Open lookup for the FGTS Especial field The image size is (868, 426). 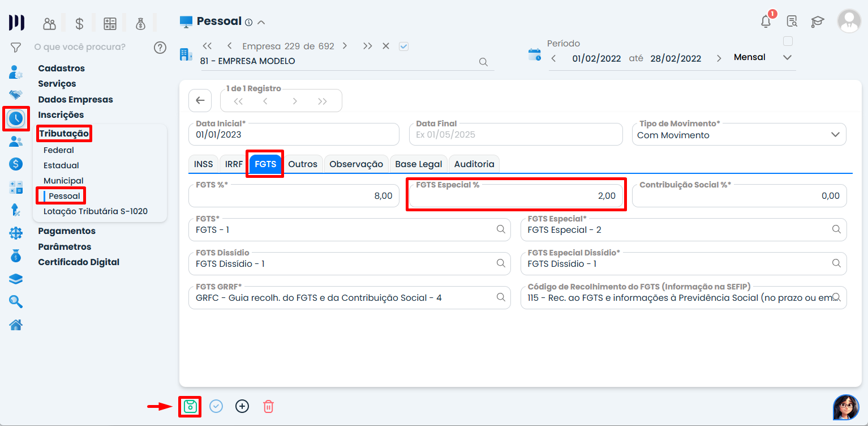(836, 229)
